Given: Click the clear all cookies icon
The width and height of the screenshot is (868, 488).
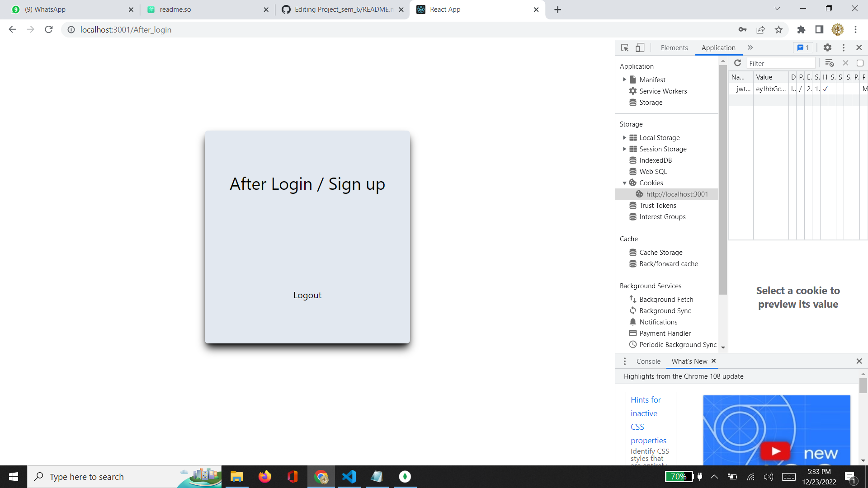Looking at the screenshot, I should click(829, 63).
